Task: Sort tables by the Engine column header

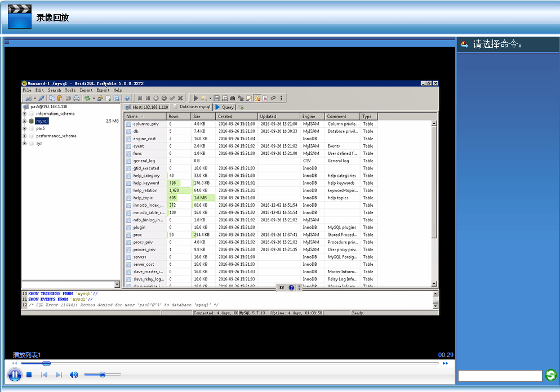Action: [x=313, y=117]
